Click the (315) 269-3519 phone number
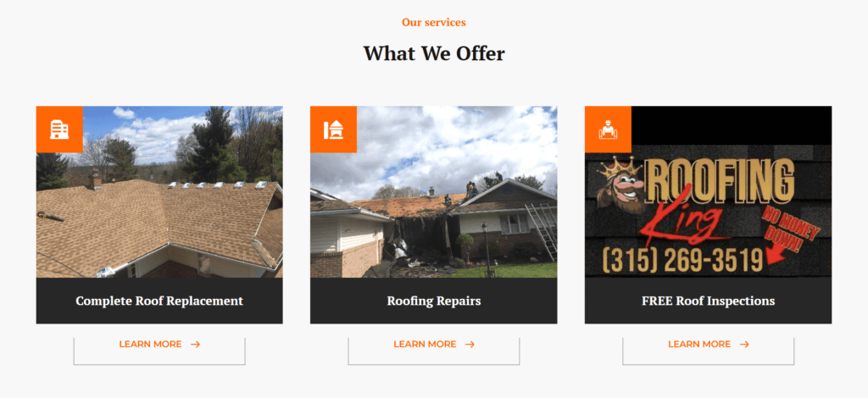This screenshot has width=868, height=398. tap(683, 260)
